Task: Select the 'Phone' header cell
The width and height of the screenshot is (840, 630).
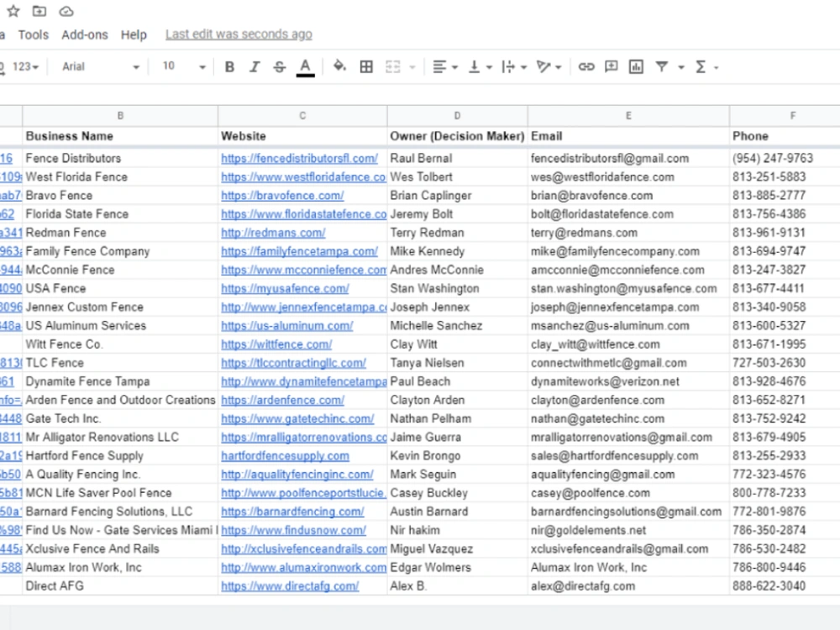Action: pos(785,136)
